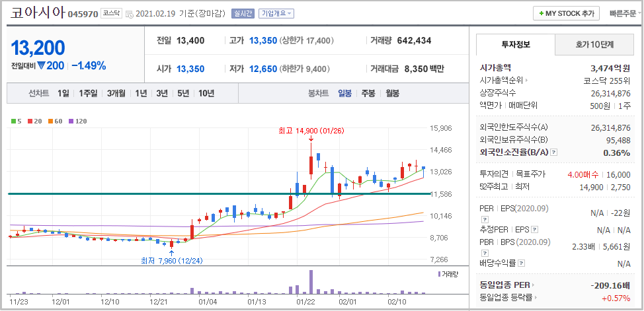Click the help icon under PBR BPS (2020.09)
The height and width of the screenshot is (311, 644).
tap(484, 252)
